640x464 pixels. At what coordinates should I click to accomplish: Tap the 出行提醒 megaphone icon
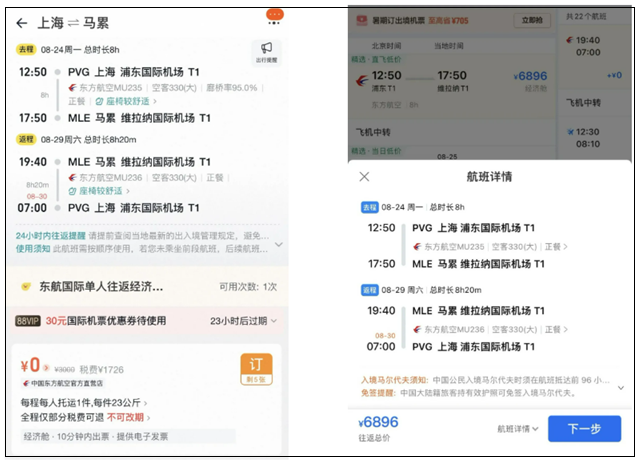(x=267, y=52)
